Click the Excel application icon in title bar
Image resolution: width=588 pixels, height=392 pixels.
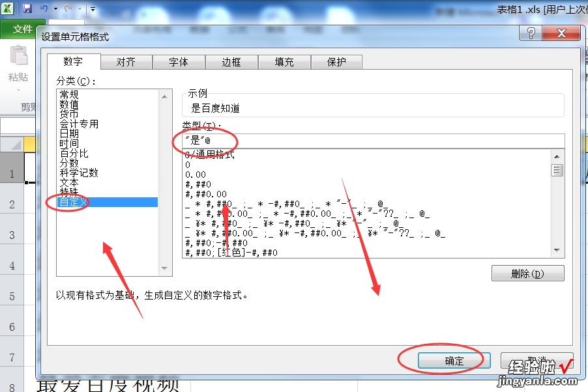click(7, 8)
